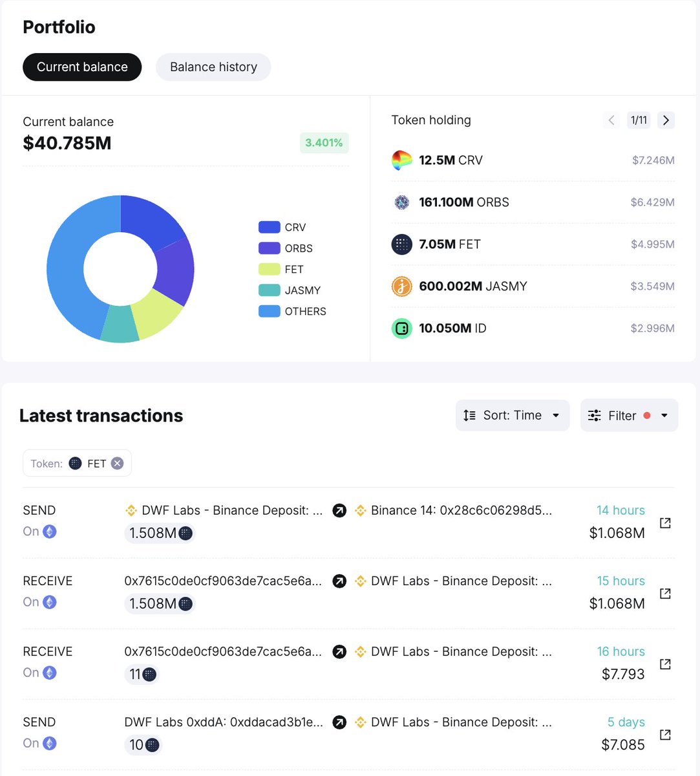
Task: Click Ethereum chain icon on 15 hours RECEIVE
Action: click(50, 602)
